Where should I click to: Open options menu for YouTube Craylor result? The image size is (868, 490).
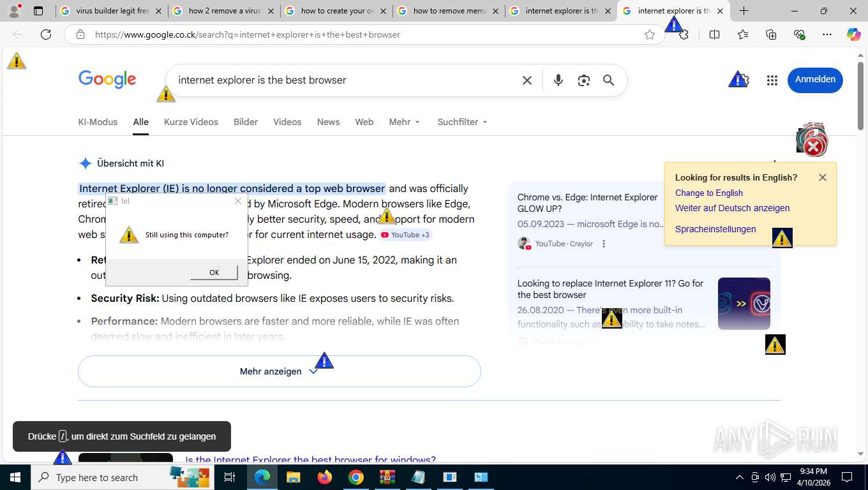click(604, 244)
